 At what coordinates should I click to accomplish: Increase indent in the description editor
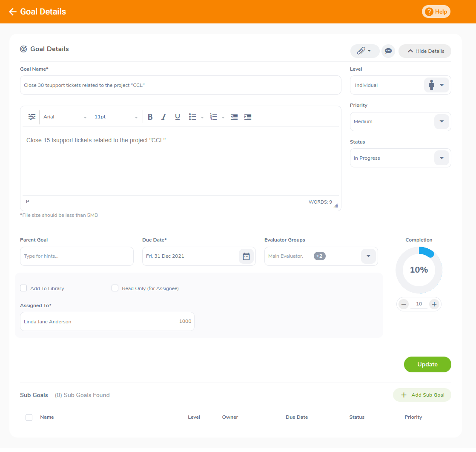pyautogui.click(x=247, y=116)
